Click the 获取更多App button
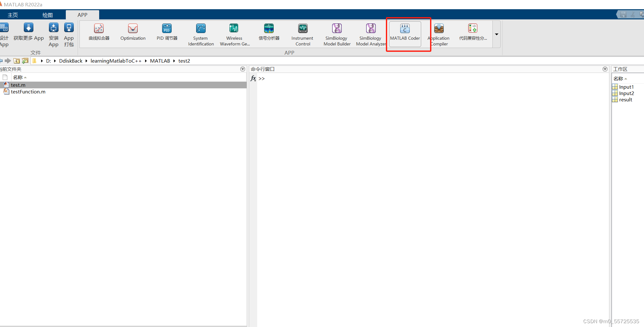The height and width of the screenshot is (327, 644). 28,33
